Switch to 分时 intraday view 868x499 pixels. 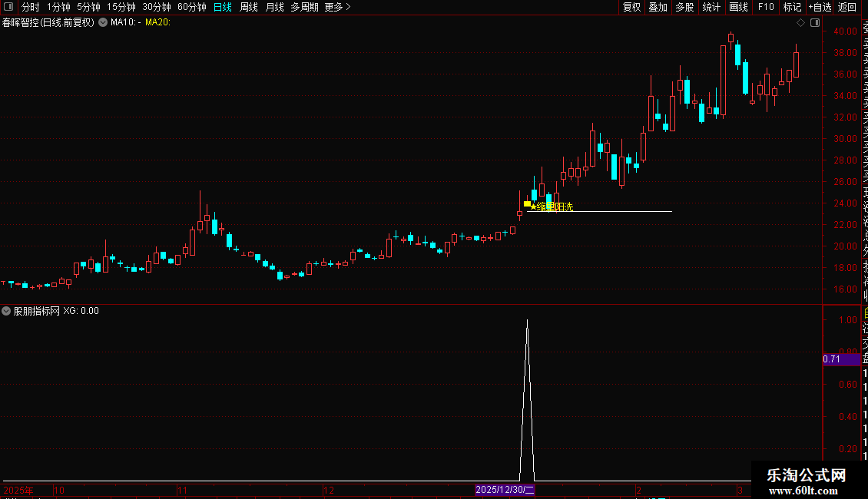pos(31,7)
